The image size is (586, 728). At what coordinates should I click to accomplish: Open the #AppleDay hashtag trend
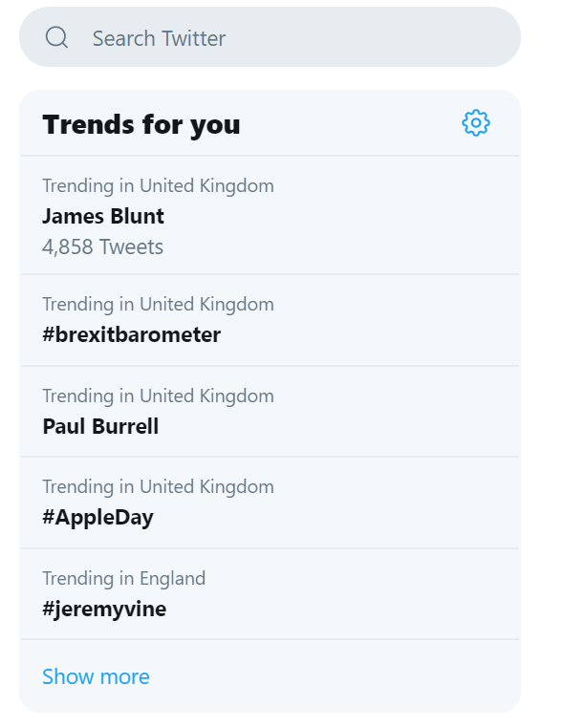tap(98, 518)
